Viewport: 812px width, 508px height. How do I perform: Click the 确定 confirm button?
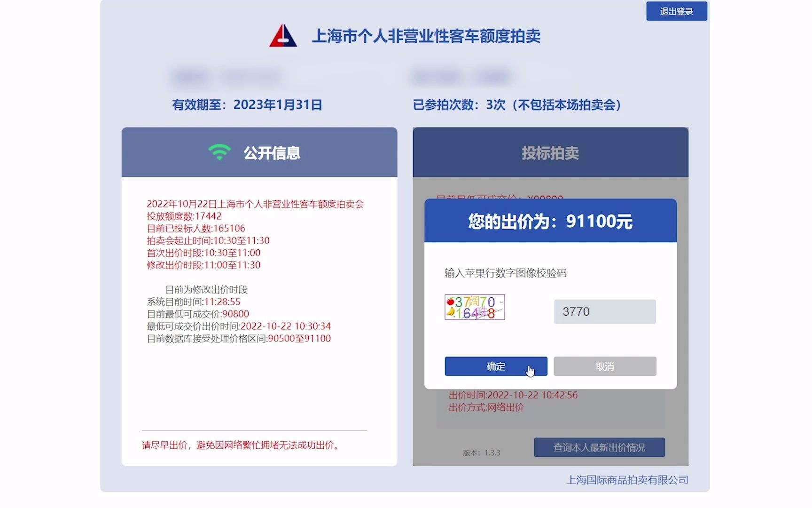pos(496,366)
